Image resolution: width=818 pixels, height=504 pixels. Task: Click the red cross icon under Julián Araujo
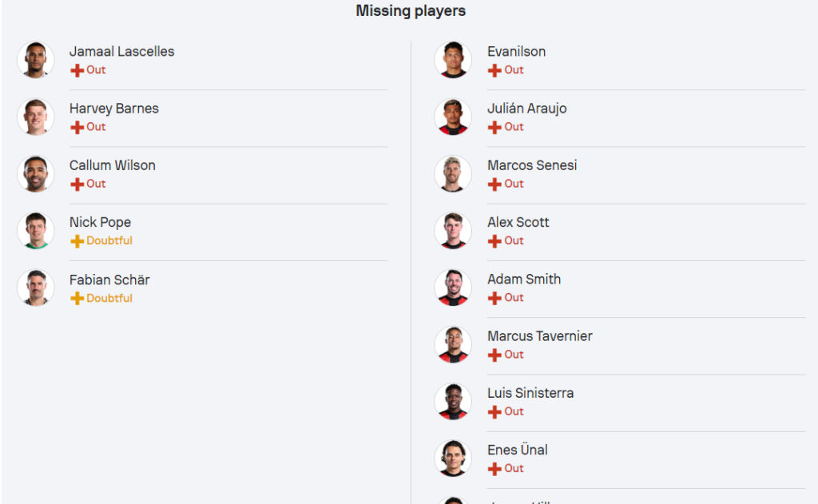[494, 127]
